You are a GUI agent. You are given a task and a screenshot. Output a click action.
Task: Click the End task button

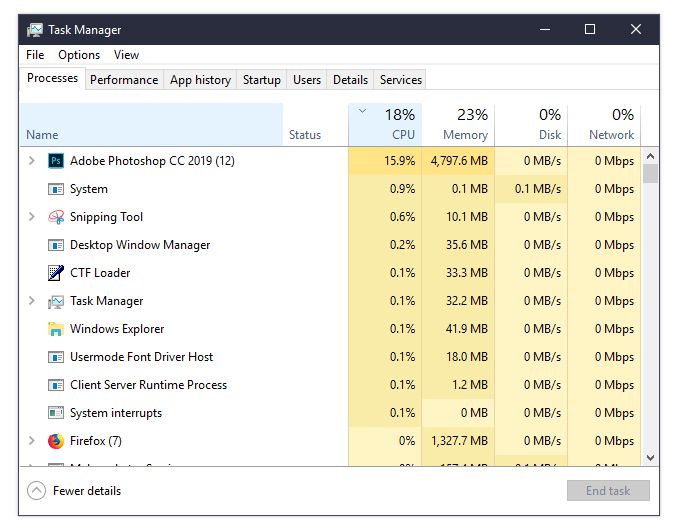tap(608, 491)
